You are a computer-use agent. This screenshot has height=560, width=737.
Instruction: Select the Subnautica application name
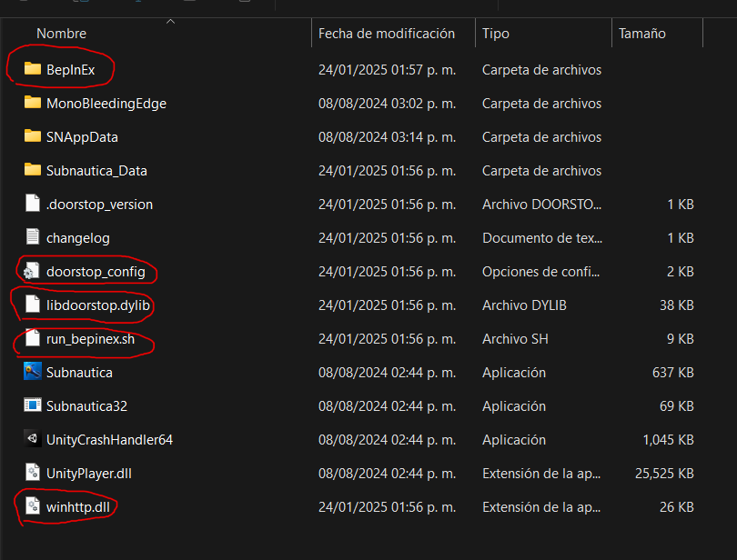tap(79, 373)
